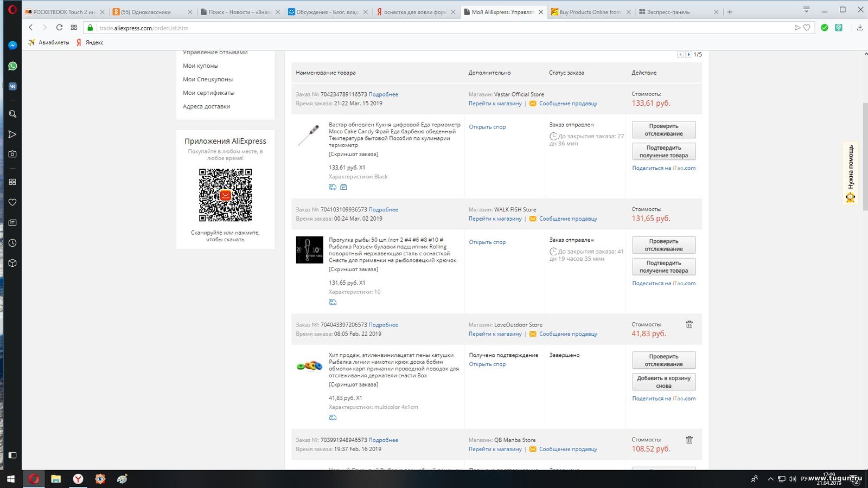Toggle Opera sidebar panel button

point(12,455)
